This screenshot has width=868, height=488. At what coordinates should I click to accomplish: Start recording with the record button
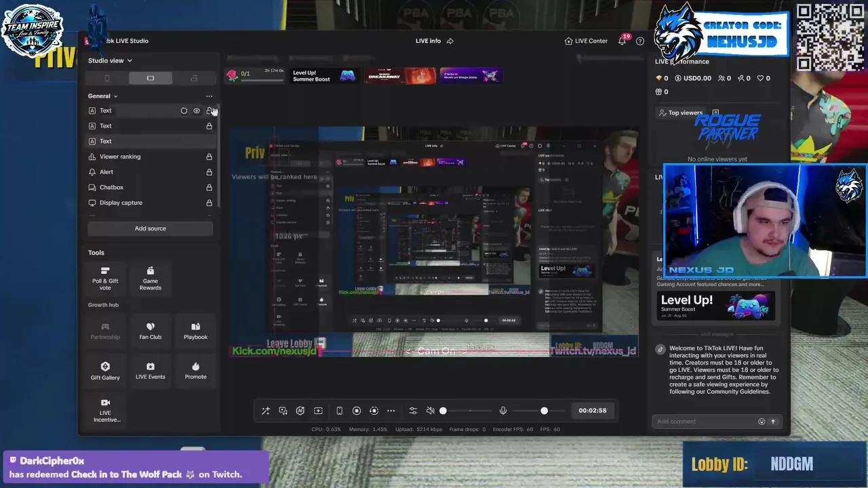point(357,411)
